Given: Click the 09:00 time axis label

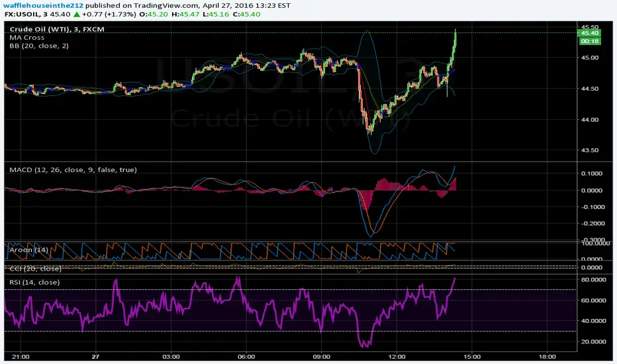Looking at the screenshot, I should point(322,357).
